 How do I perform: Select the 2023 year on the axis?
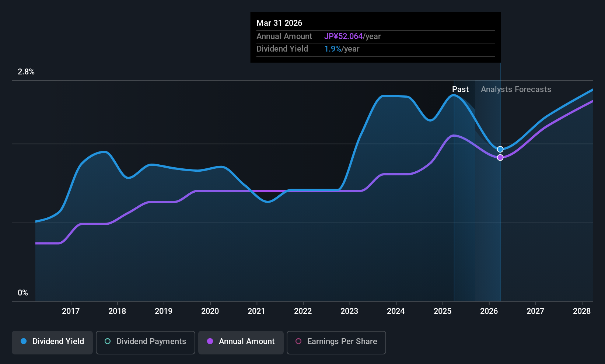tap(349, 311)
